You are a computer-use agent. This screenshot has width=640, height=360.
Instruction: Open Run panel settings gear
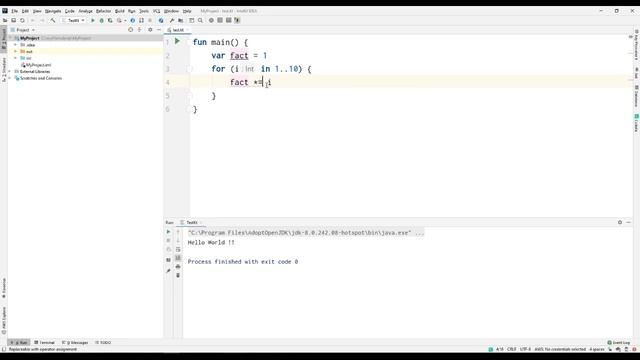tap(620, 222)
